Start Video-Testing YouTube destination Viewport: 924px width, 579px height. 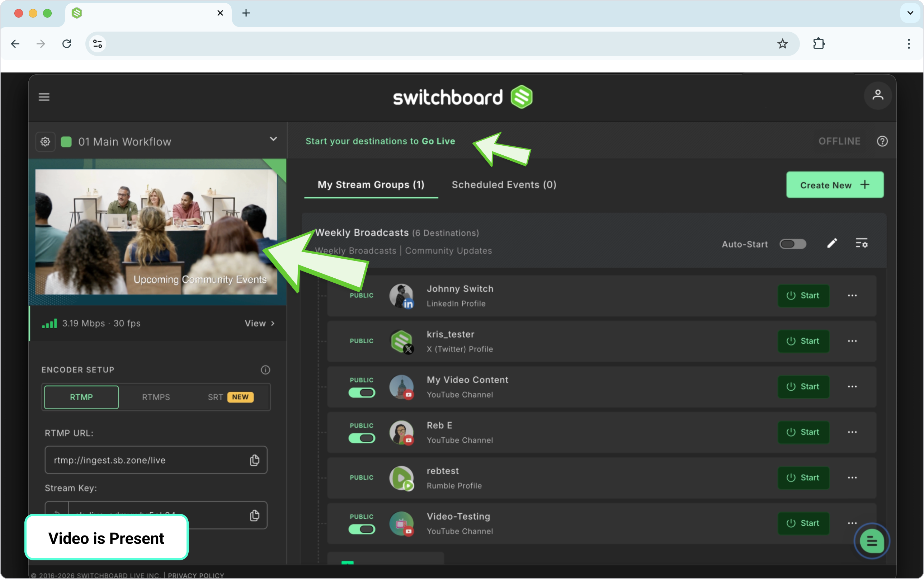tap(803, 523)
